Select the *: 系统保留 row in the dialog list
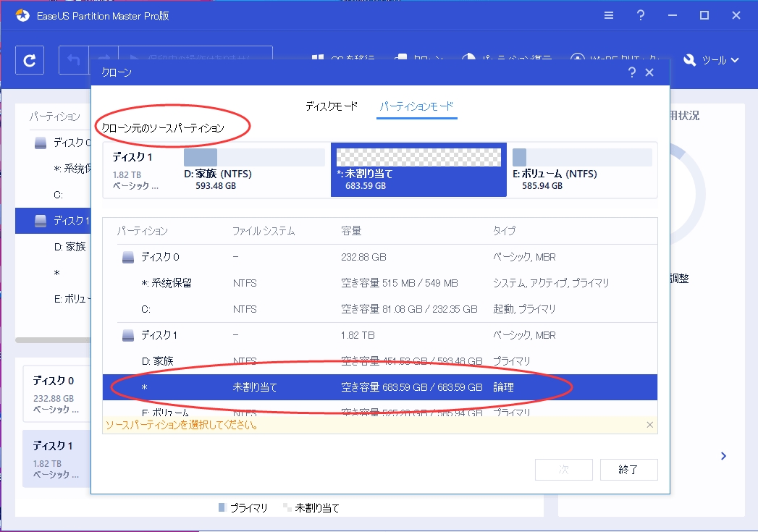This screenshot has width=758, height=532. (x=380, y=283)
